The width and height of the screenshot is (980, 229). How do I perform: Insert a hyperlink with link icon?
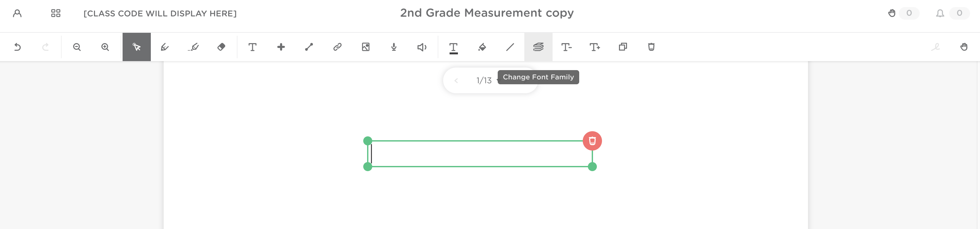coord(337,47)
